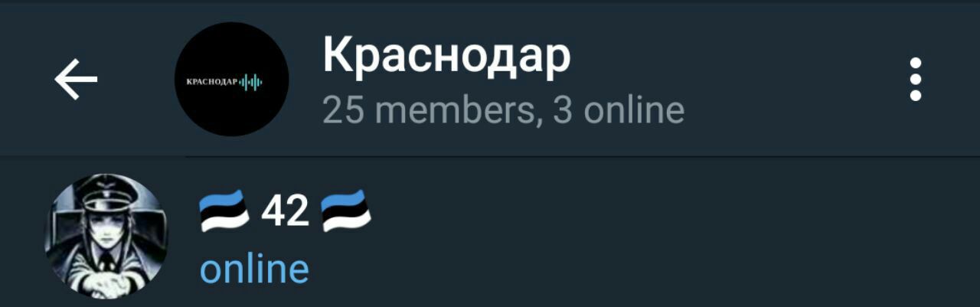This screenshot has width=980, height=307.
Task: Tap the Краснодар group avatar
Action: pyautogui.click(x=231, y=79)
